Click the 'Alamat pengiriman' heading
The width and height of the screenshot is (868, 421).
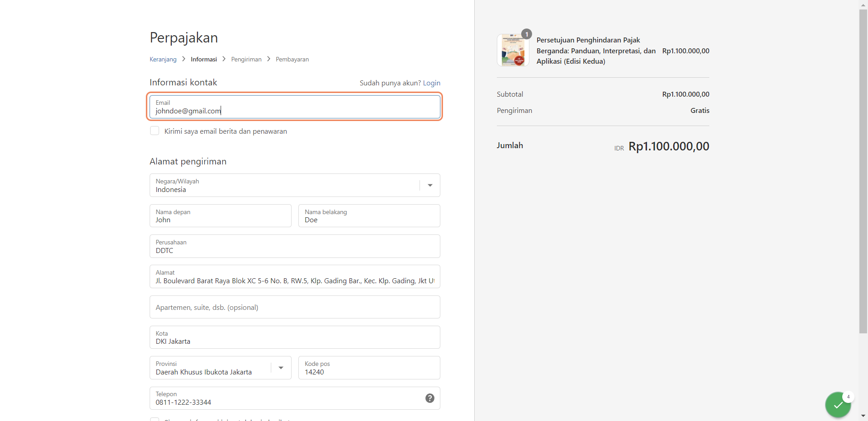[188, 162]
